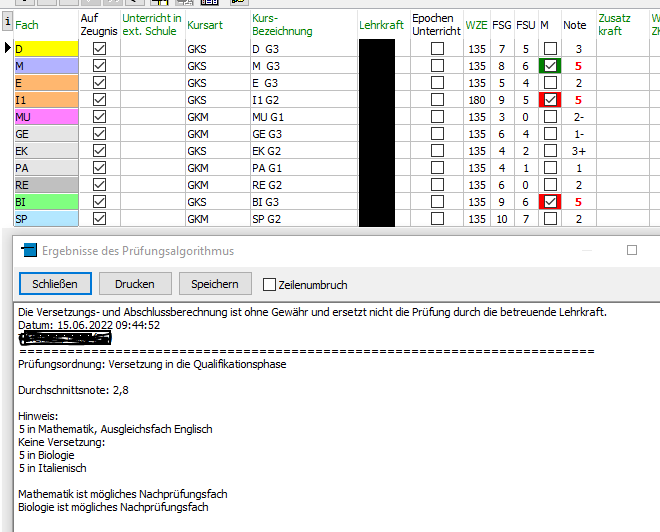Screen dimensions: 660x532
Task: Select the row pointer arrow beside D
Action: (x=8, y=48)
